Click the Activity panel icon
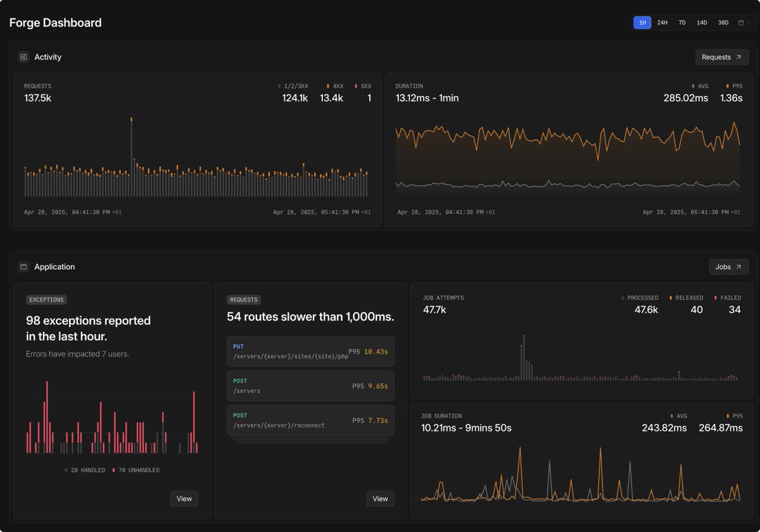The width and height of the screenshot is (760, 532). [x=24, y=57]
